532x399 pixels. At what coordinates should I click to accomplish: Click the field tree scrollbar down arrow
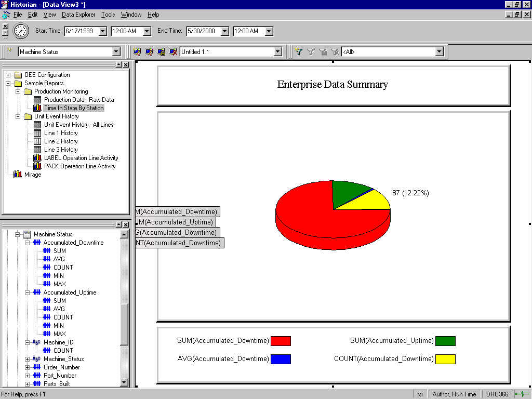pyautogui.click(x=124, y=382)
